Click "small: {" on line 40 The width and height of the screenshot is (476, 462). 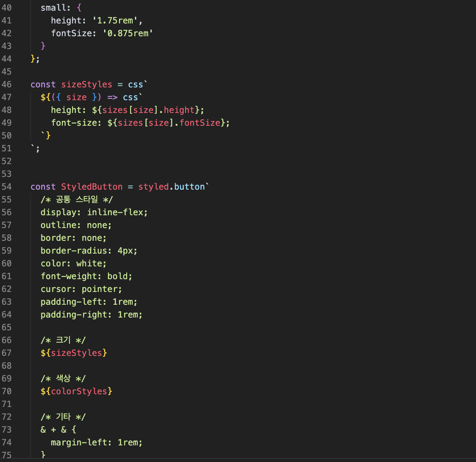(61, 8)
